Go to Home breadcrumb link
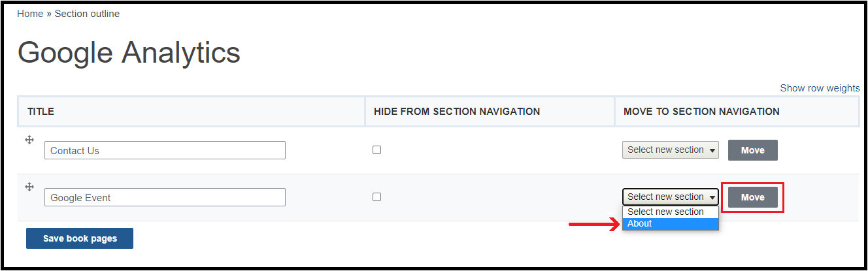 pyautogui.click(x=30, y=14)
